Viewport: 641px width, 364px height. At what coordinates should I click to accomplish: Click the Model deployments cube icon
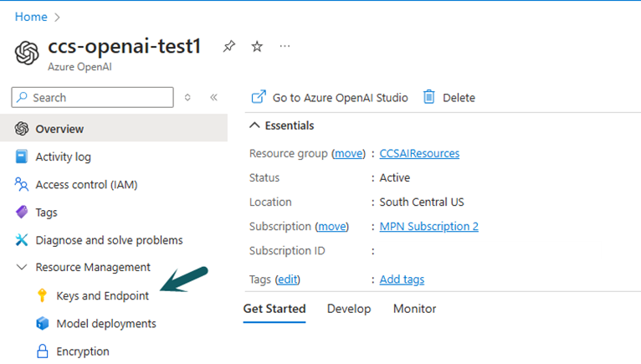click(x=42, y=323)
